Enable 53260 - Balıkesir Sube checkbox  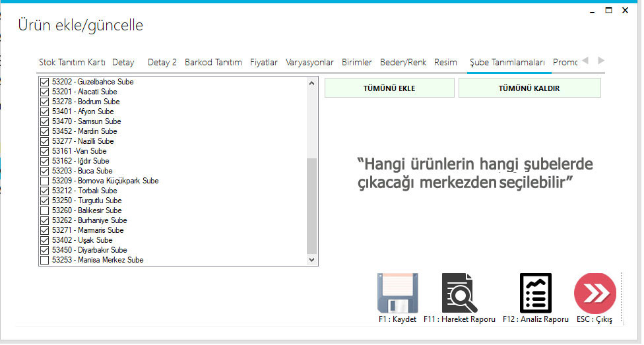point(44,210)
